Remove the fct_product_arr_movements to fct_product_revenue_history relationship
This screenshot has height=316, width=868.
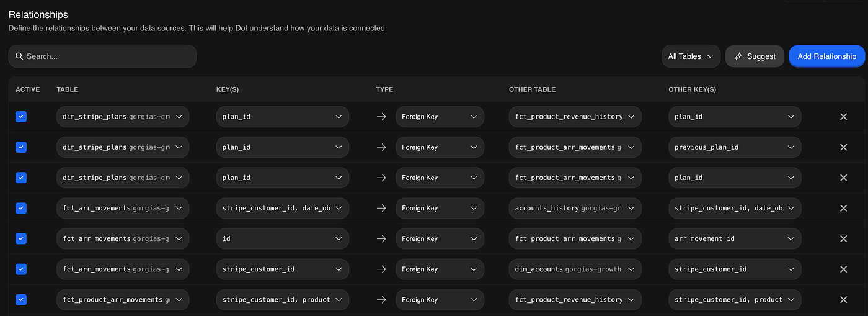(x=843, y=300)
